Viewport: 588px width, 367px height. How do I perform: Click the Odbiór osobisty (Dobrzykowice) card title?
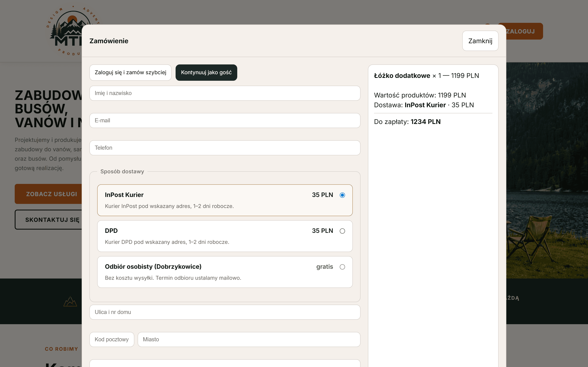pos(153,266)
